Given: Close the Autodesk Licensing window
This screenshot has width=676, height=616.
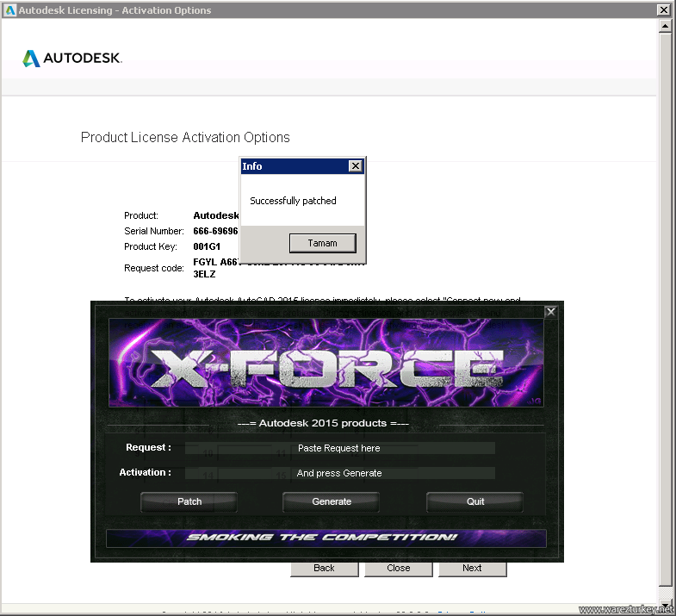Looking at the screenshot, I should coord(663,10).
